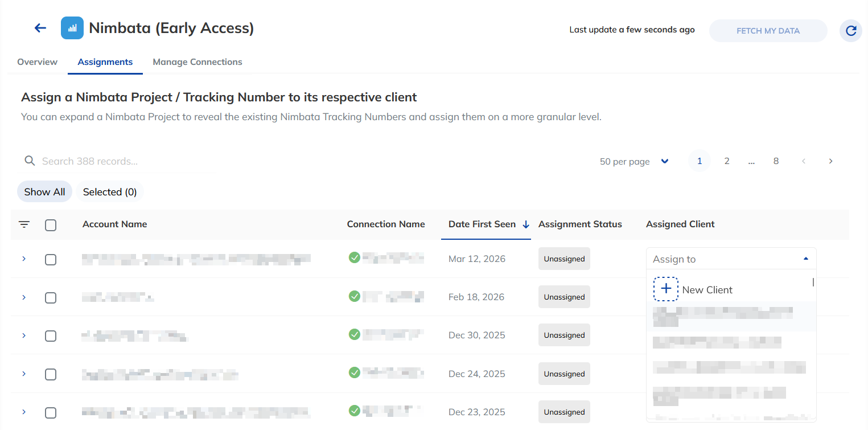Click the Nimbata (Early Access) title
The image size is (868, 430).
[171, 28]
